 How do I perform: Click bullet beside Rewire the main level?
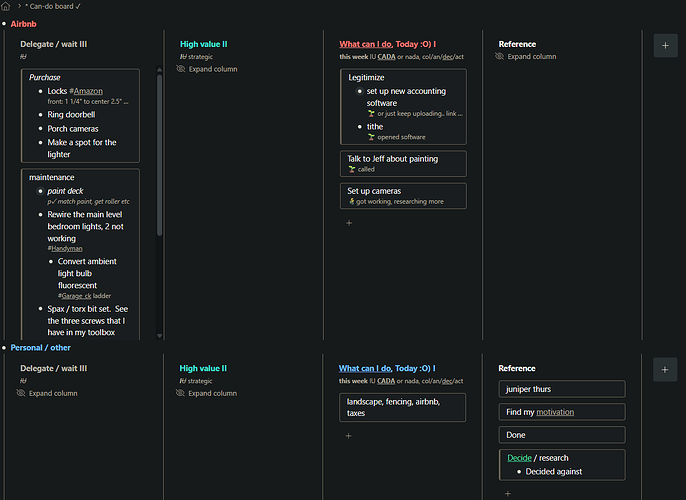coord(40,215)
